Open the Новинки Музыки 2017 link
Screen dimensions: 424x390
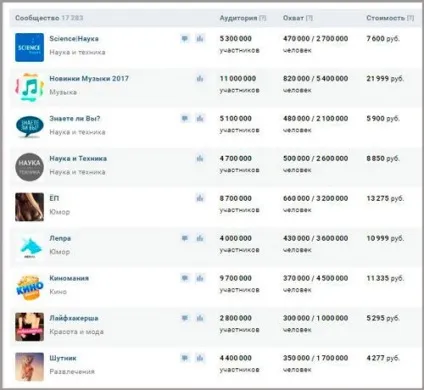89,79
